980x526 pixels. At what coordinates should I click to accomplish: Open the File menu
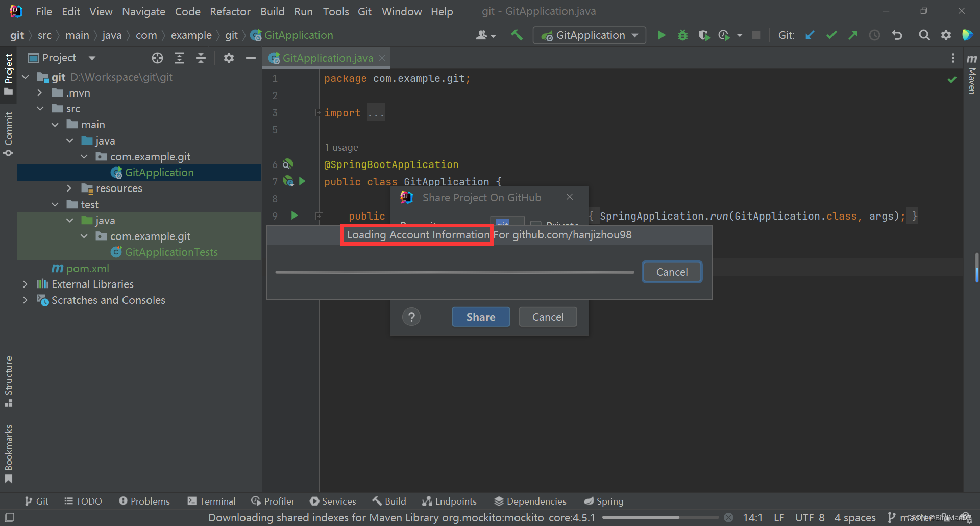click(x=44, y=11)
